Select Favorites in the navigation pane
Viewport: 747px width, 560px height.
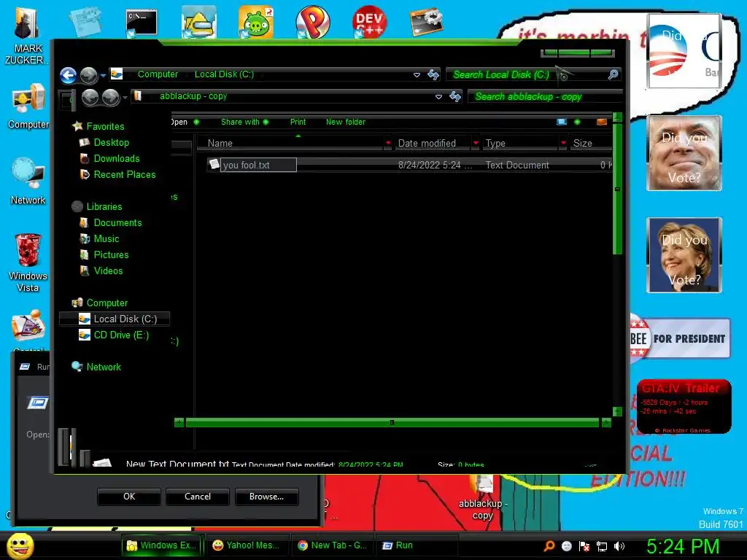coord(105,126)
